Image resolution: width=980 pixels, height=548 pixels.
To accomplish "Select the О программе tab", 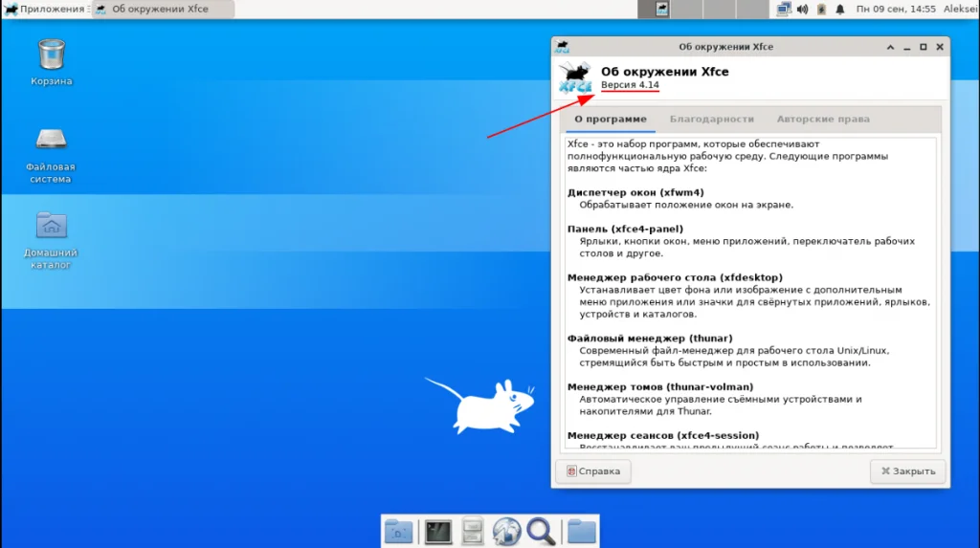I will click(611, 119).
